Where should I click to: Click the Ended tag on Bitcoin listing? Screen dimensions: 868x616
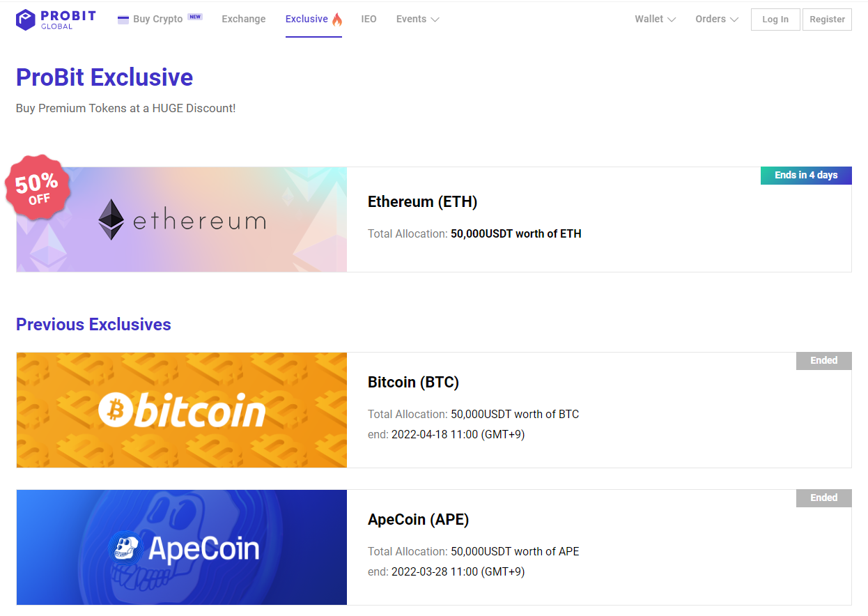[823, 360]
